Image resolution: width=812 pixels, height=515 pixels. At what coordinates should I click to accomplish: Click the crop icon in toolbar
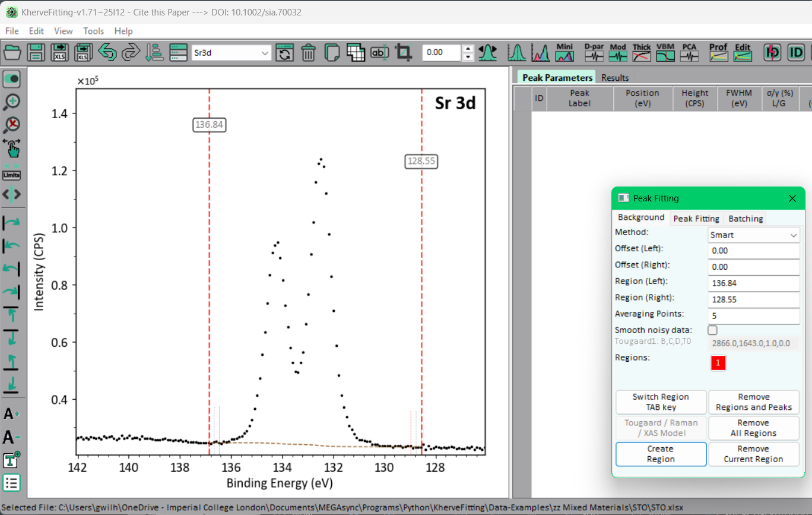404,52
